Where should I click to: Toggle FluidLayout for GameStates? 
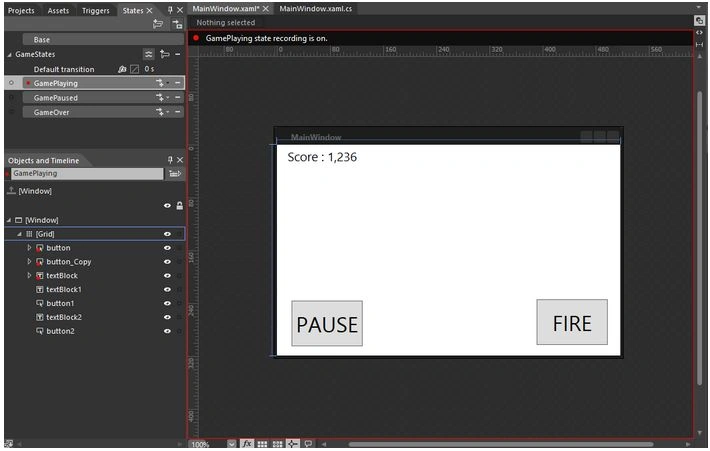pos(149,54)
